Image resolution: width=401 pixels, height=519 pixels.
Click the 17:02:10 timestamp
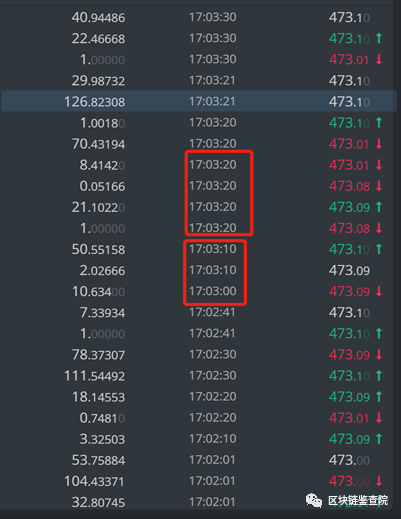click(x=213, y=439)
